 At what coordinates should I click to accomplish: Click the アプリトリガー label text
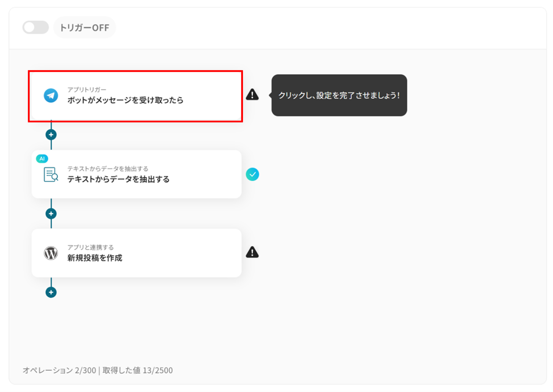87,90
